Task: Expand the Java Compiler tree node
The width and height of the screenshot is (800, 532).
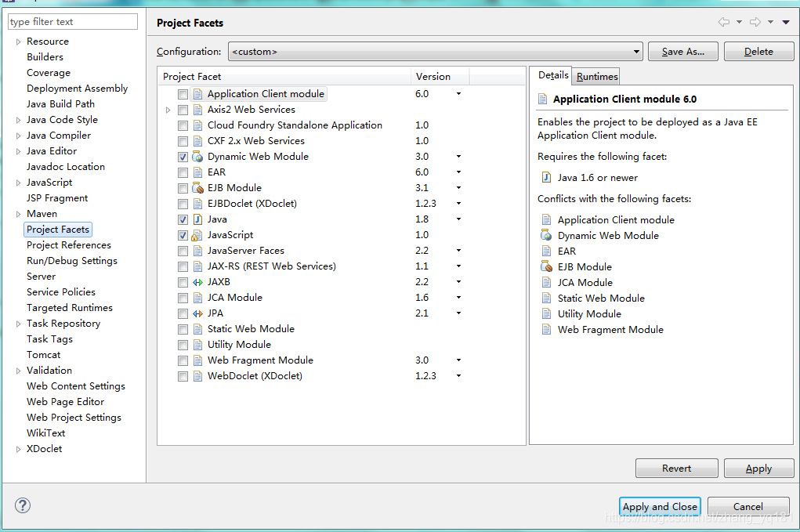Action: coord(18,136)
